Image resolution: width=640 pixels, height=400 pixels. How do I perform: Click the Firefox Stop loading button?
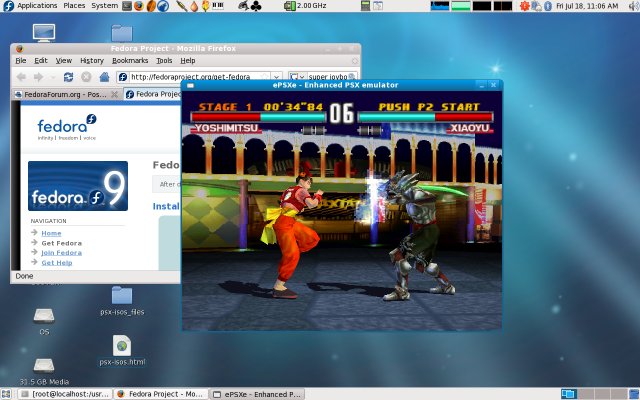(x=86, y=77)
